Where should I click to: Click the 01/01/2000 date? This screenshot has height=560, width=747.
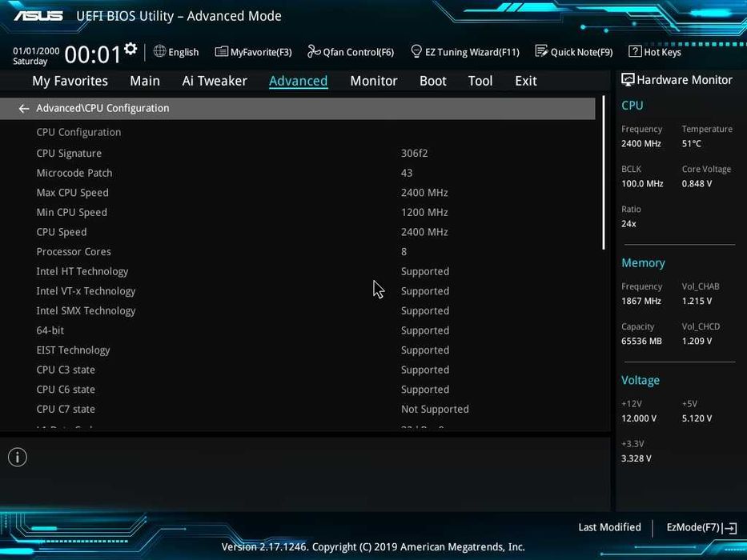[x=36, y=50]
